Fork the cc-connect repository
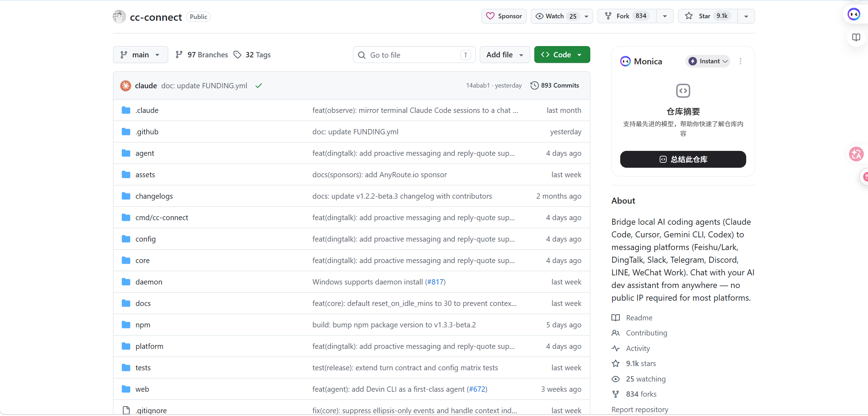Image resolution: width=868 pixels, height=416 pixels. pyautogui.click(x=627, y=16)
